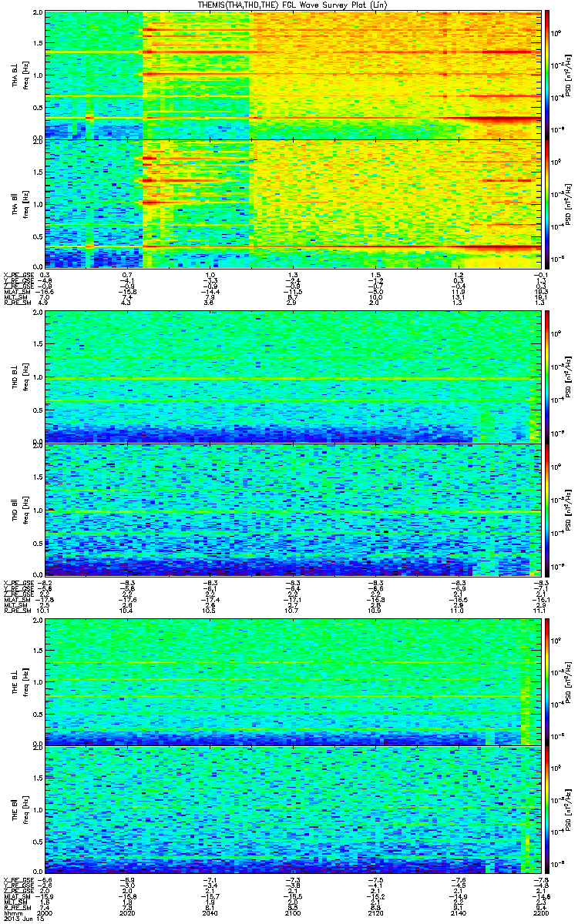The image size is (578, 924).
Task: Select the color bar beside THA BL panel
Action: pyautogui.click(x=548, y=74)
